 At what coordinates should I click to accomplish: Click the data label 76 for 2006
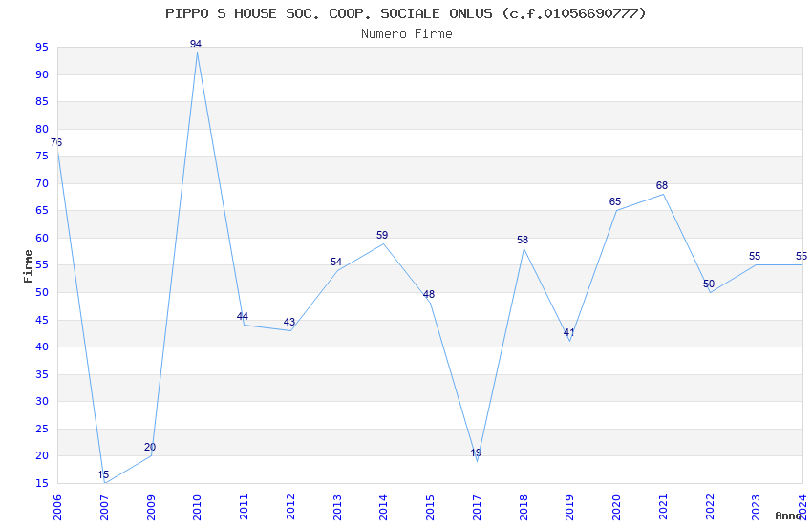coord(56,142)
